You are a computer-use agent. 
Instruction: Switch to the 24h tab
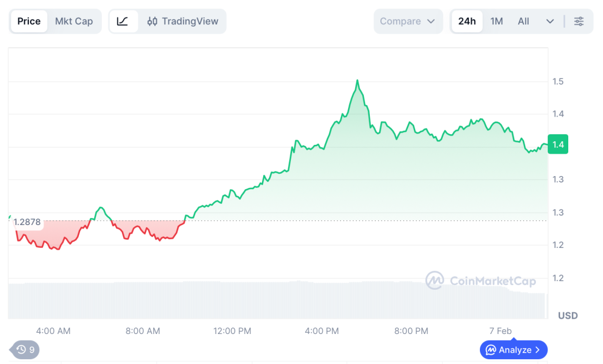point(466,21)
